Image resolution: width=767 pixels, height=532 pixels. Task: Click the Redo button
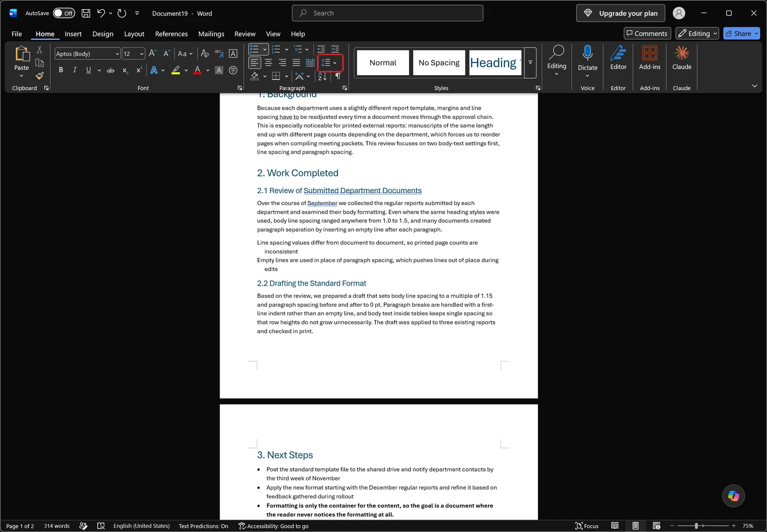[122, 13]
